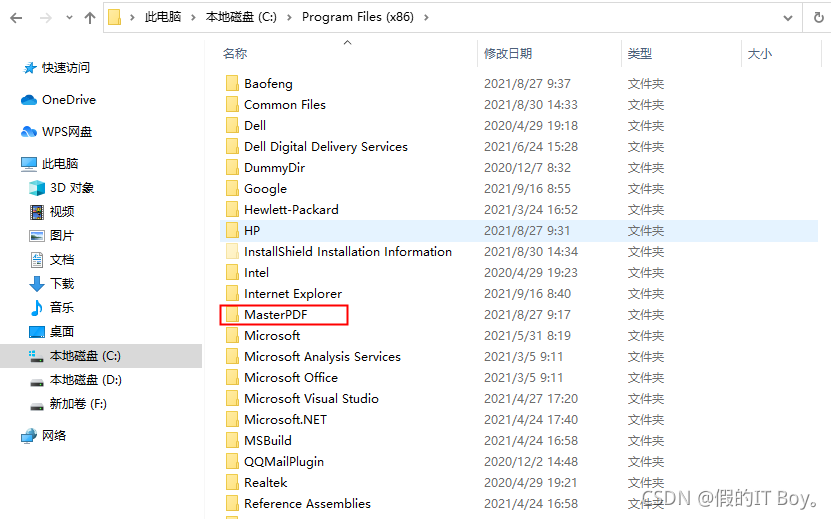Screen dimensions: 831x519
Task: Click the OneDrive cloud icon
Action: click(x=29, y=100)
